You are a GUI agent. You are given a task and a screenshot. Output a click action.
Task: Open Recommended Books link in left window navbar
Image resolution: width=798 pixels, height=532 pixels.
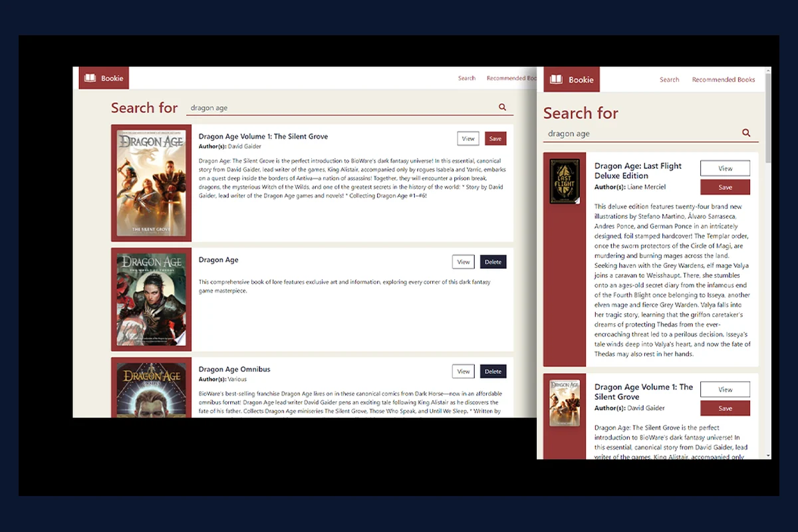pyautogui.click(x=511, y=78)
